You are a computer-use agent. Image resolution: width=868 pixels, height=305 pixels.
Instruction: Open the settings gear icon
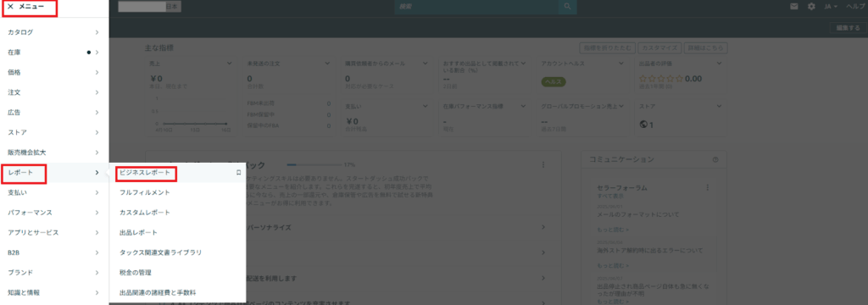[811, 7]
